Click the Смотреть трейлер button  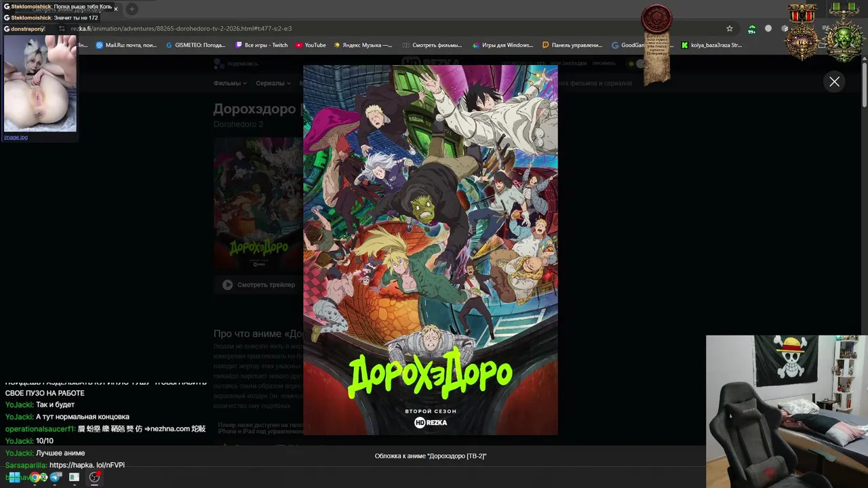pos(258,285)
